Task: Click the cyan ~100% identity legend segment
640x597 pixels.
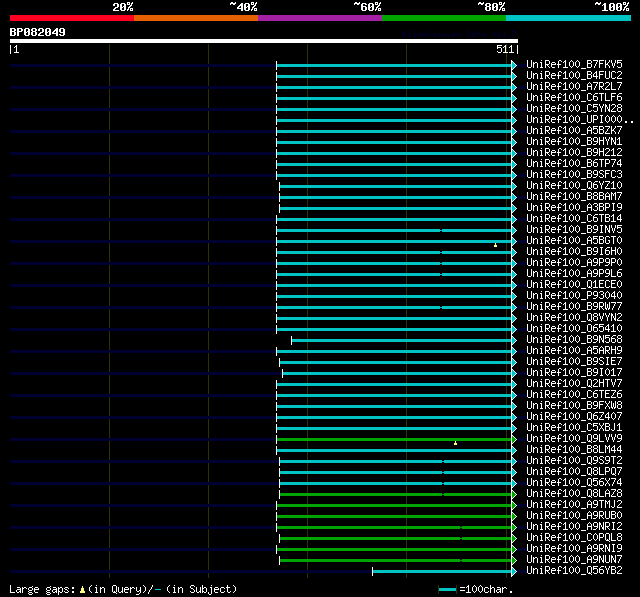Action: point(569,18)
